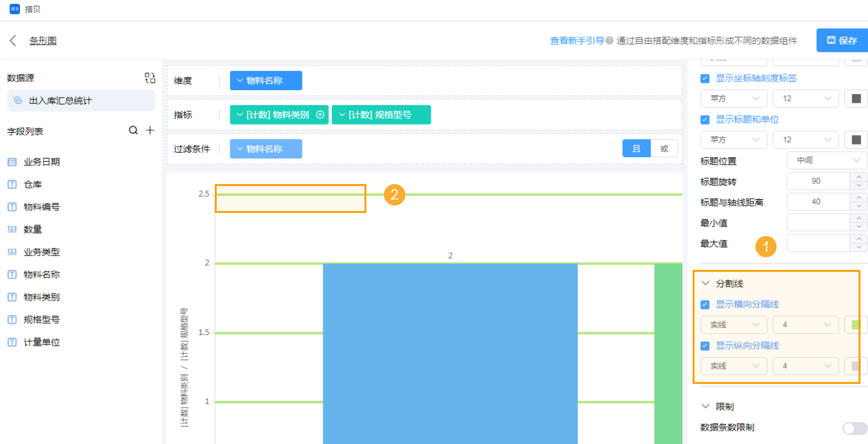Open the 标题位置 dropdown
Screen dimensions: 868x444
pos(827,160)
